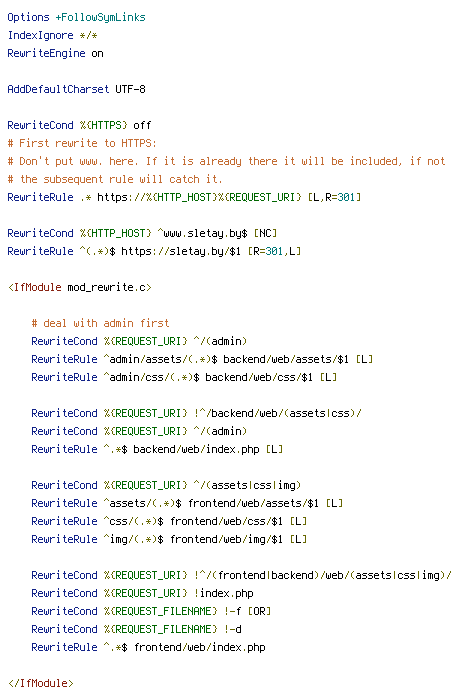The width and height of the screenshot is (460, 700).
Task: Click the frontend/web/index.php rewrite target
Action: click(x=200, y=647)
